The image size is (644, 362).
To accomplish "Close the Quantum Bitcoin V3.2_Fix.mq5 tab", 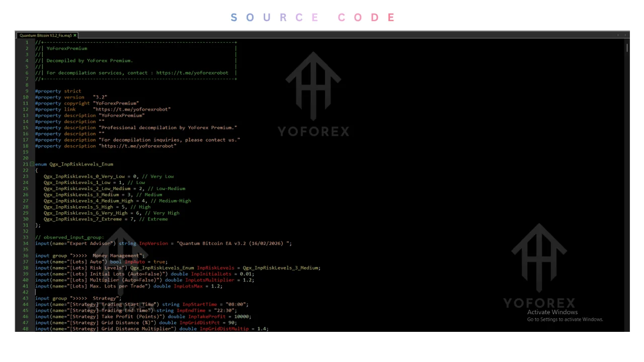I will pos(75,36).
